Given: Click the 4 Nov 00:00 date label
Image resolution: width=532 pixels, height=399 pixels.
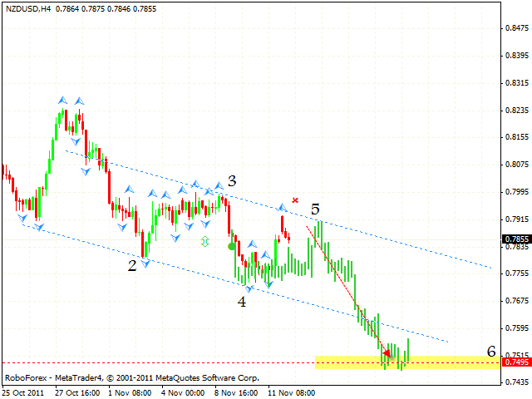Looking at the screenshot, I should pos(184,391).
